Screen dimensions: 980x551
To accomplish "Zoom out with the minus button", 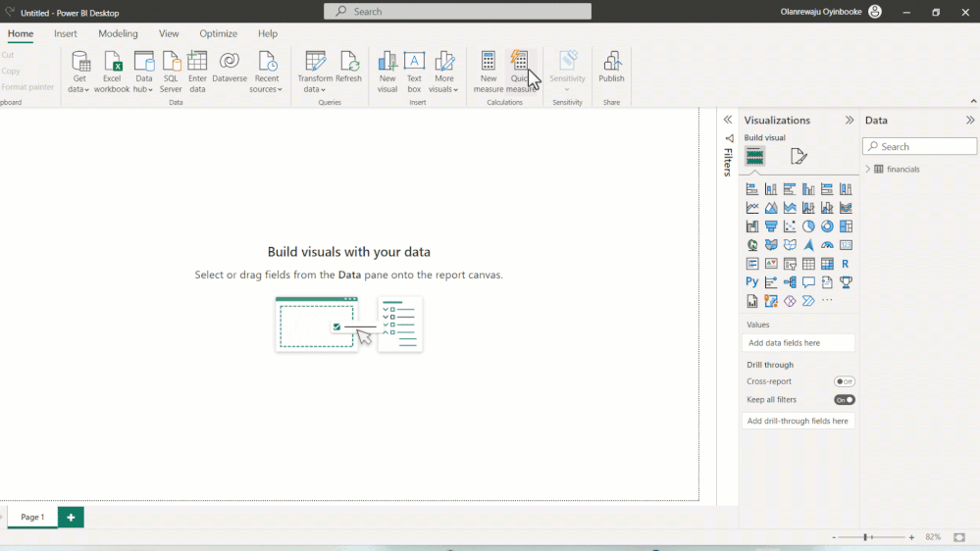I will [834, 537].
